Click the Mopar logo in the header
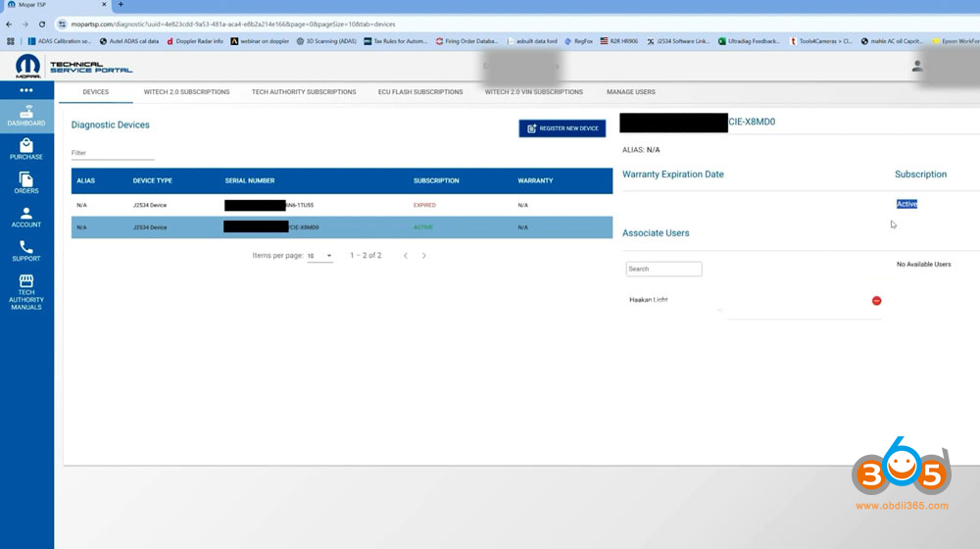The image size is (980, 549). [x=27, y=66]
